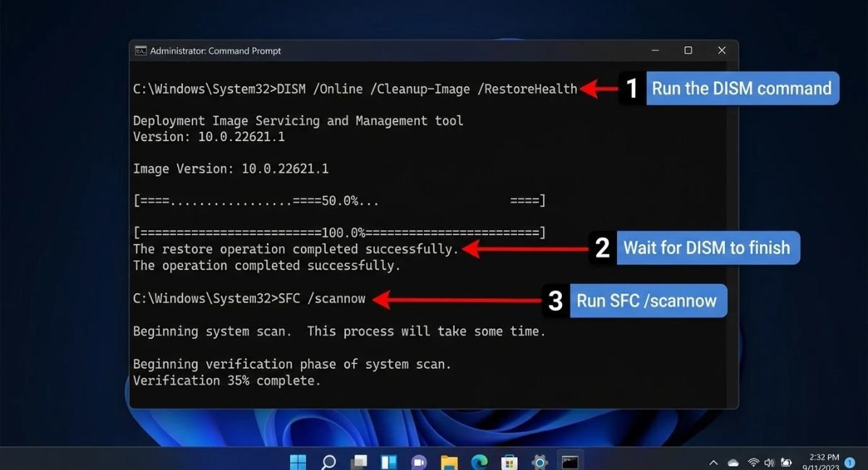Image resolution: width=868 pixels, height=470 pixels.
Task: Open Wi-Fi network tray icon
Action: point(753,462)
